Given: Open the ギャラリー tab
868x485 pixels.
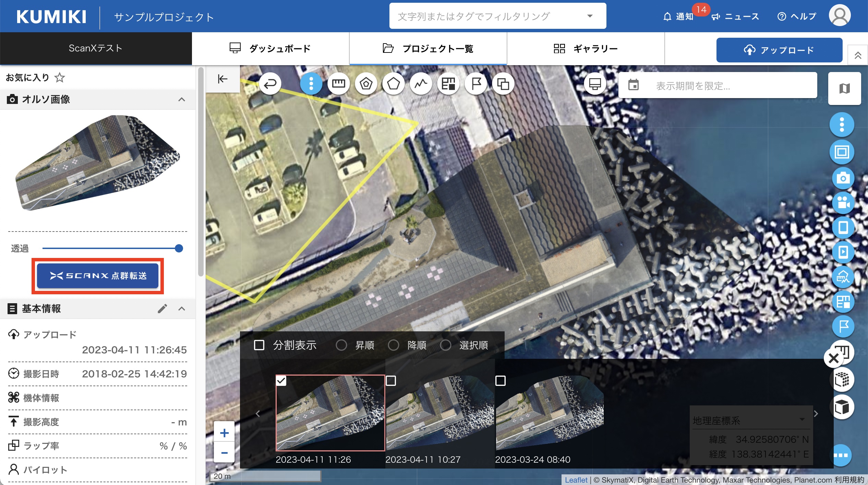Looking at the screenshot, I should pos(586,48).
